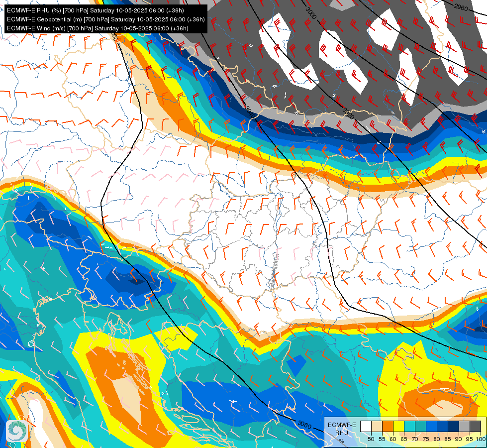Click the legend title ECMWF-E
Image resolution: width=487 pixels, height=448 pixels.
[342, 425]
